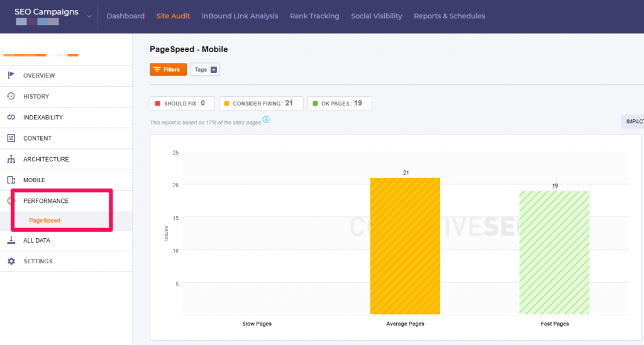Open the Architecture sidebar item
The image size is (644, 345).
tap(66, 159)
